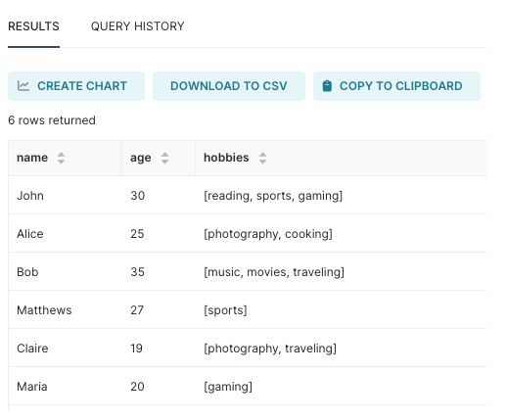Click the name column header
The width and height of the screenshot is (507, 420).
(x=32, y=158)
